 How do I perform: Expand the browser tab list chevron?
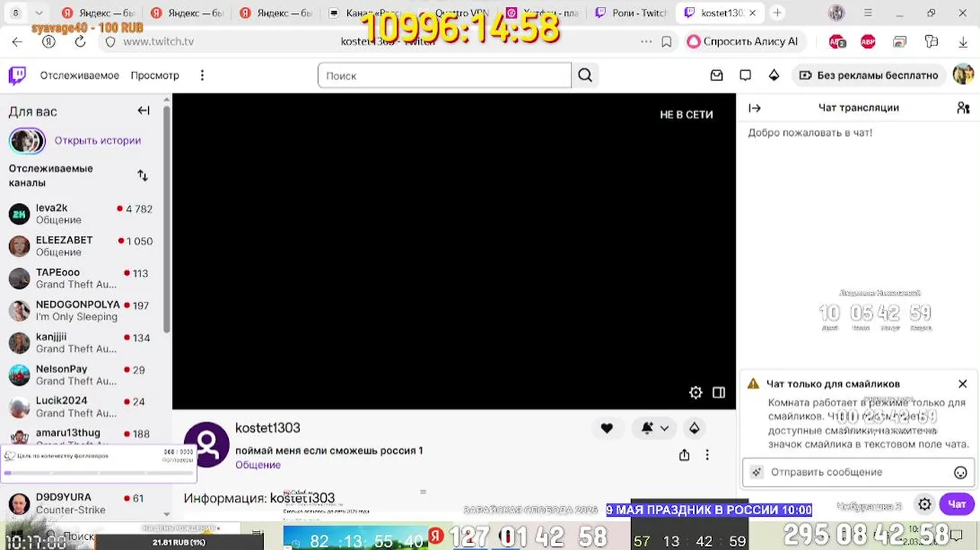point(39,13)
